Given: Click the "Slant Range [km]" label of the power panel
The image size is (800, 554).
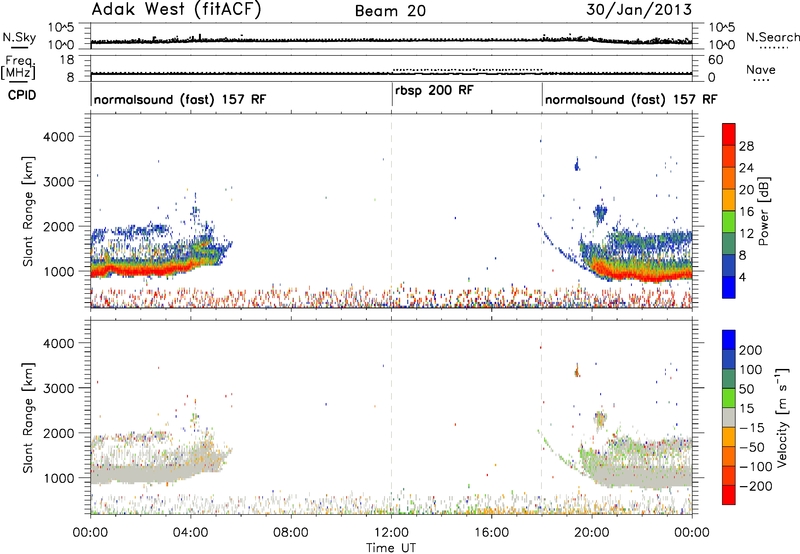Looking at the screenshot, I should click(x=28, y=211).
